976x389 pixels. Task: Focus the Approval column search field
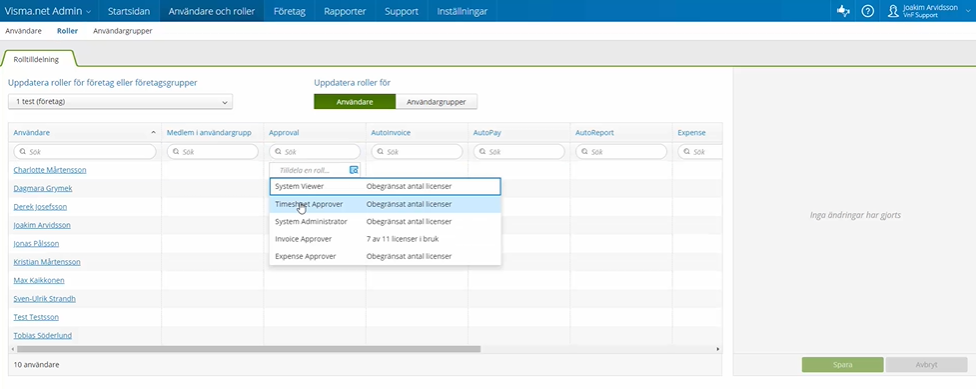[315, 151]
